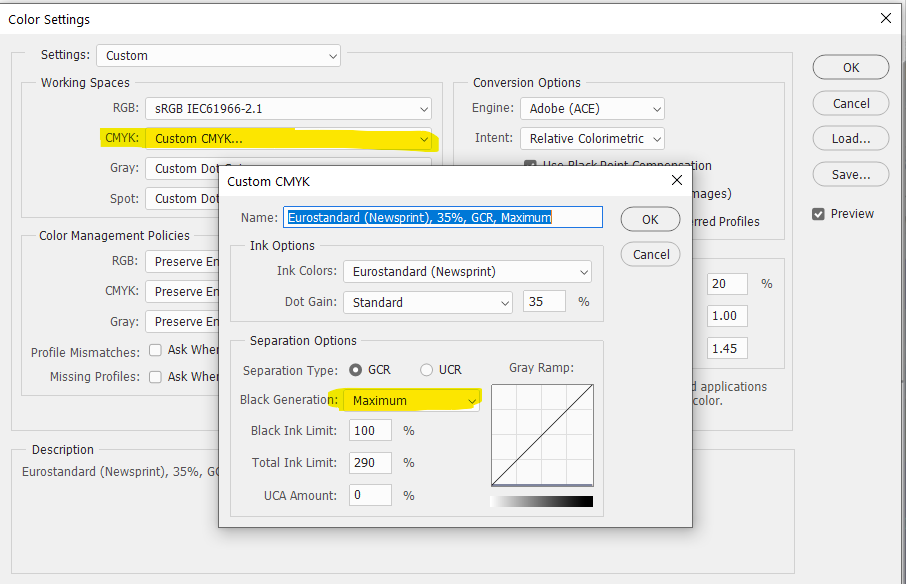Open the Black Generation dropdown
The width and height of the screenshot is (906, 584).
pyautogui.click(x=410, y=399)
